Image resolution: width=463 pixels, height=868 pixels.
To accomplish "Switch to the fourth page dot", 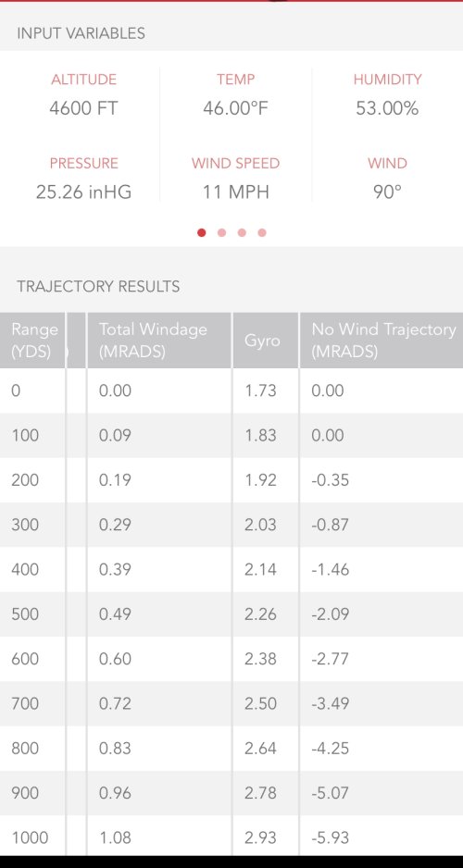I will pyautogui.click(x=262, y=232).
